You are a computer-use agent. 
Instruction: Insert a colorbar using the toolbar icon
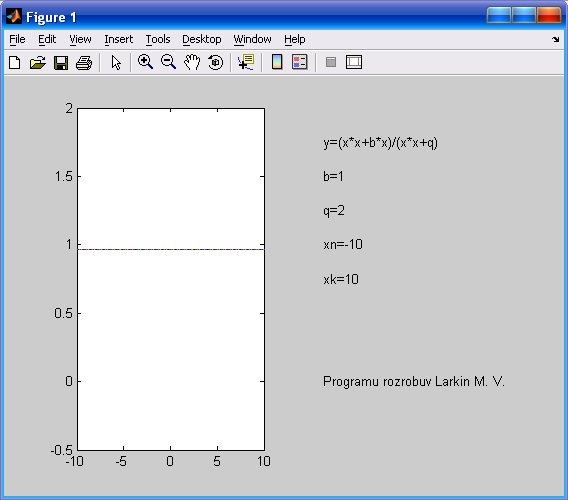pyautogui.click(x=277, y=62)
